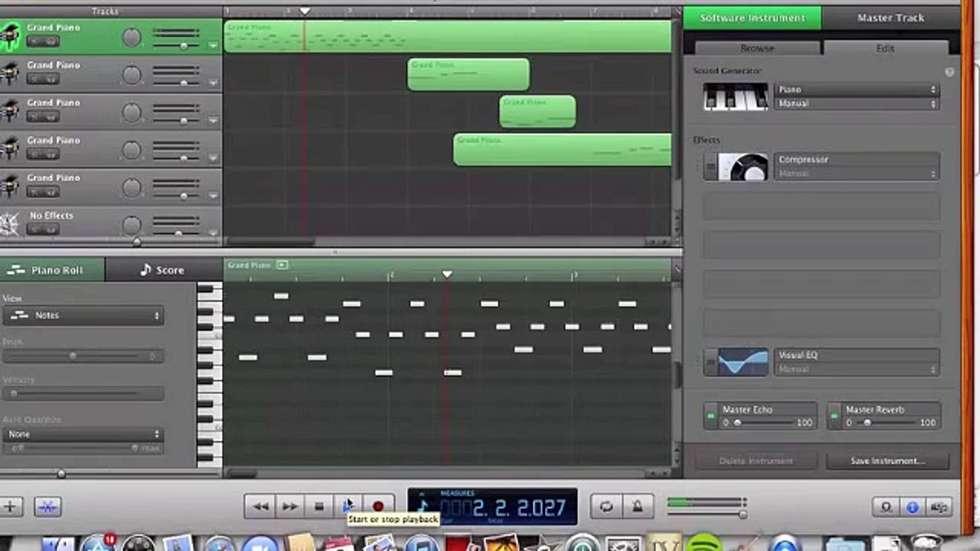The image size is (980, 551).
Task: Open the Browse tab
Action: click(x=757, y=48)
